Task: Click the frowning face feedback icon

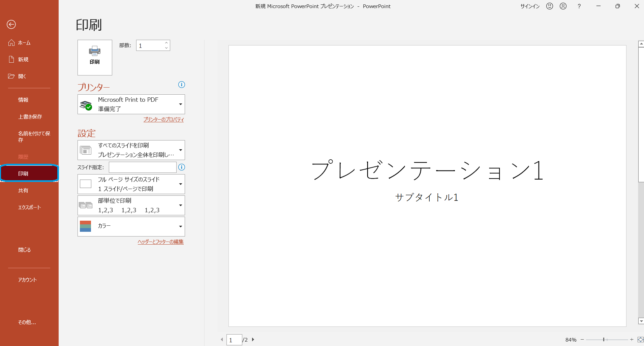Action: coord(563,6)
